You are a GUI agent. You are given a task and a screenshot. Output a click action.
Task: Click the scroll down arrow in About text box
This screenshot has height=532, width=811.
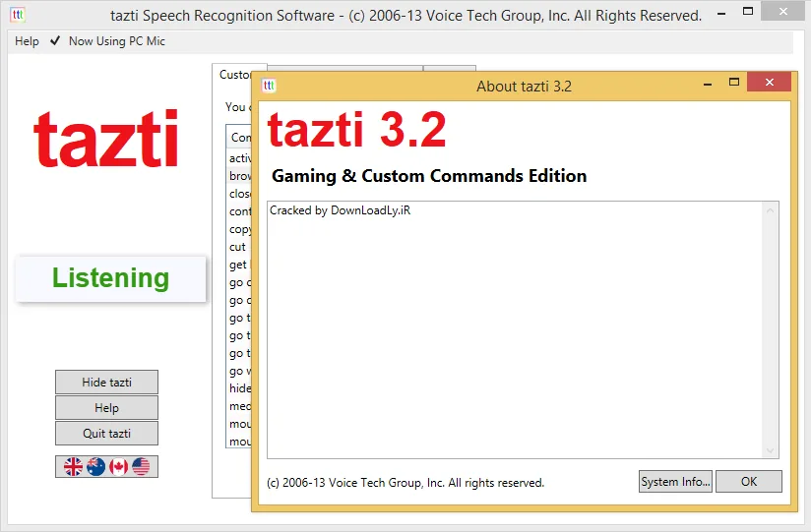point(770,450)
